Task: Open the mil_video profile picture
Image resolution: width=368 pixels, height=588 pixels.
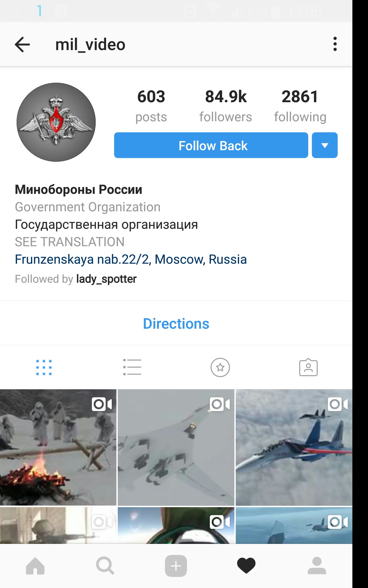Action: click(x=56, y=122)
